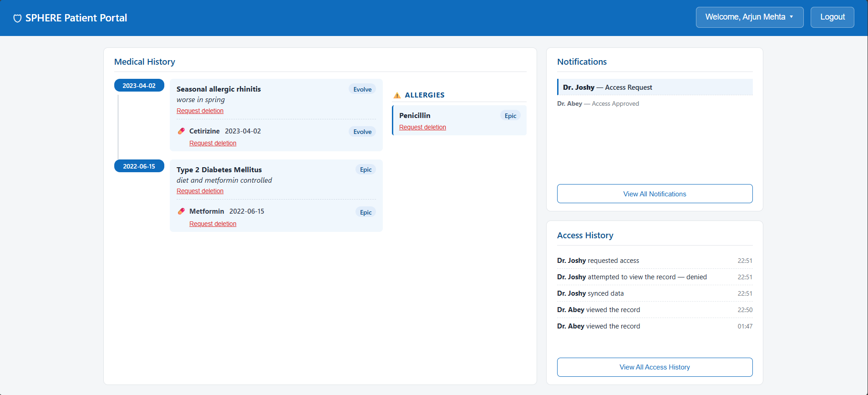Click the pill icon beside Cetirizine
This screenshot has width=868, height=395.
pos(181,131)
